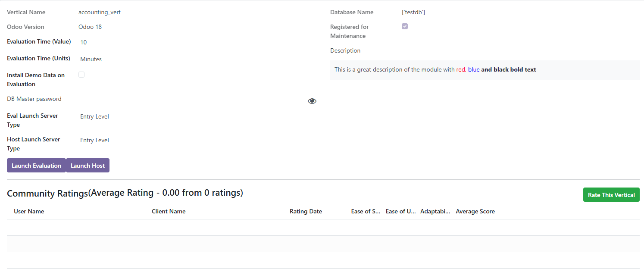This screenshot has width=644, height=269.
Task: Click the Launch Evaluation button
Action: point(36,166)
